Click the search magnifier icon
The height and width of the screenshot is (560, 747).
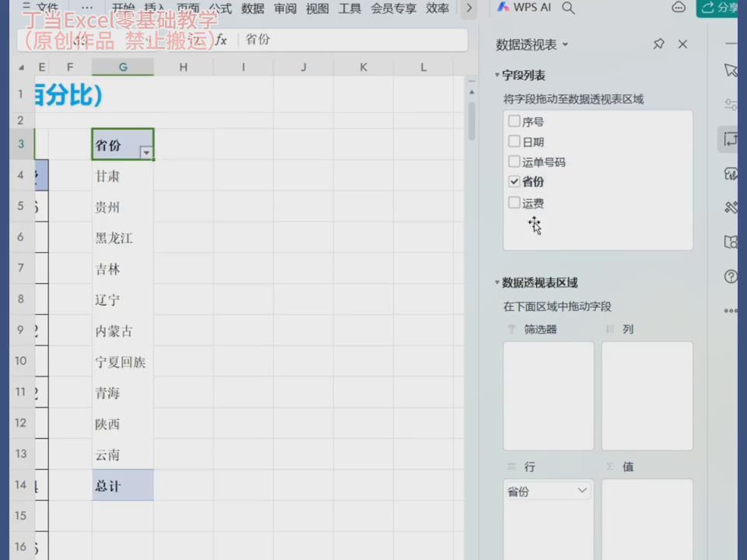click(568, 8)
